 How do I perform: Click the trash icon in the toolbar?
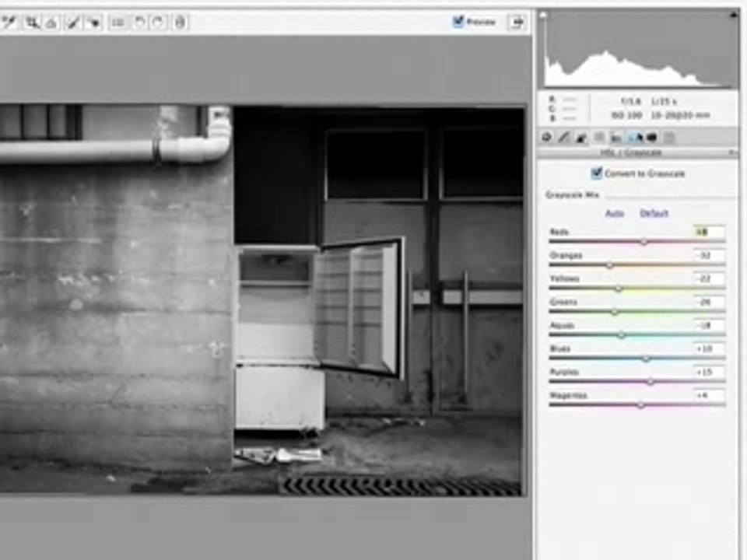[x=180, y=23]
